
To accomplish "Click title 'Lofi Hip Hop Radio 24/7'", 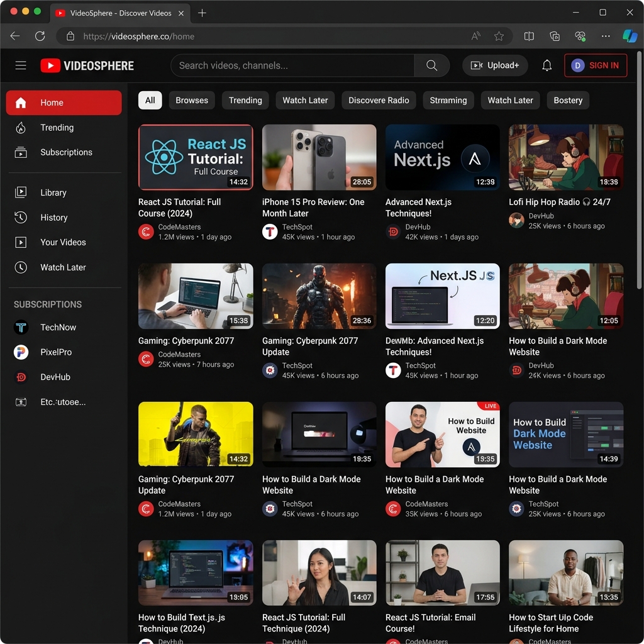I will point(559,202).
